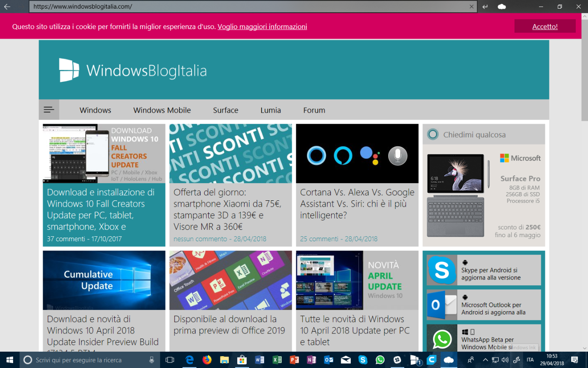Click the Office tiles thumbnail
Image resolution: width=588 pixels, height=368 pixels.
point(230,280)
